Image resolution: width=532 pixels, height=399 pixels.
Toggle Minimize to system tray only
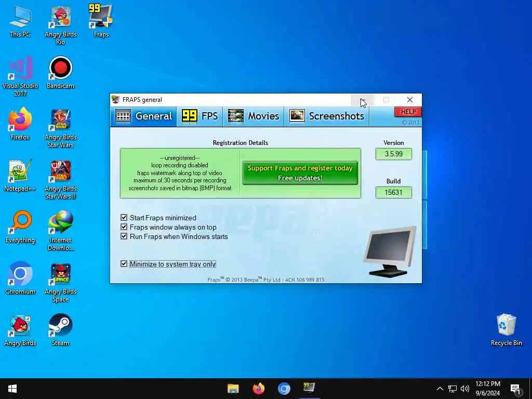[x=168, y=264]
